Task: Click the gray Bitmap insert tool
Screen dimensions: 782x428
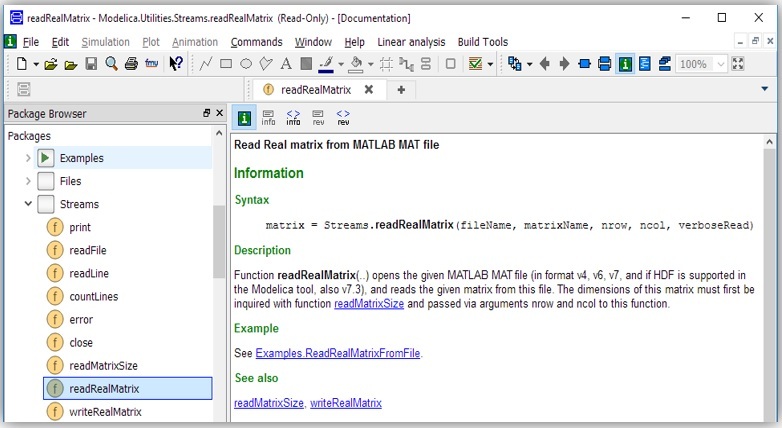Action: [x=306, y=64]
